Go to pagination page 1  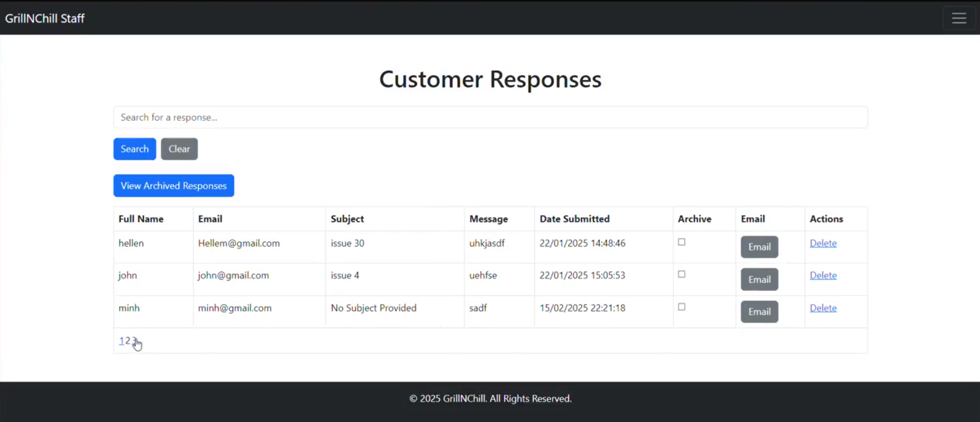(x=121, y=341)
